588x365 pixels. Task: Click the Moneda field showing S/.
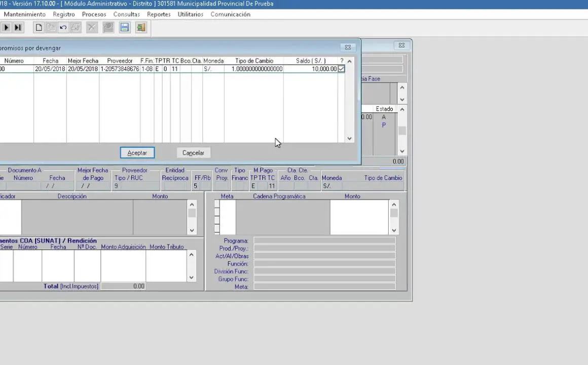(x=332, y=186)
